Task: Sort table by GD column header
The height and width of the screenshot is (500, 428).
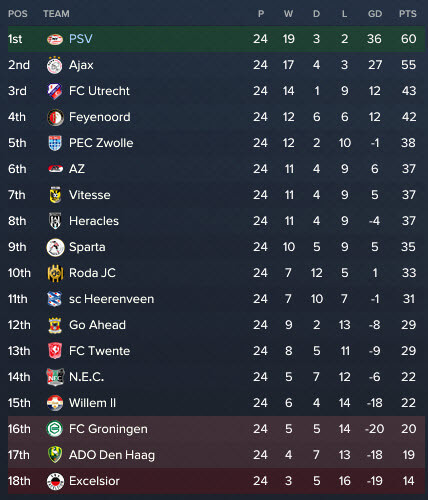Action: (375, 14)
